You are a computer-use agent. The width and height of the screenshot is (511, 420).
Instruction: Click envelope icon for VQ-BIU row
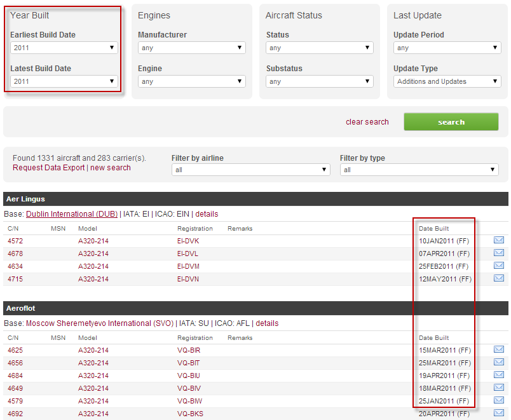point(499,375)
